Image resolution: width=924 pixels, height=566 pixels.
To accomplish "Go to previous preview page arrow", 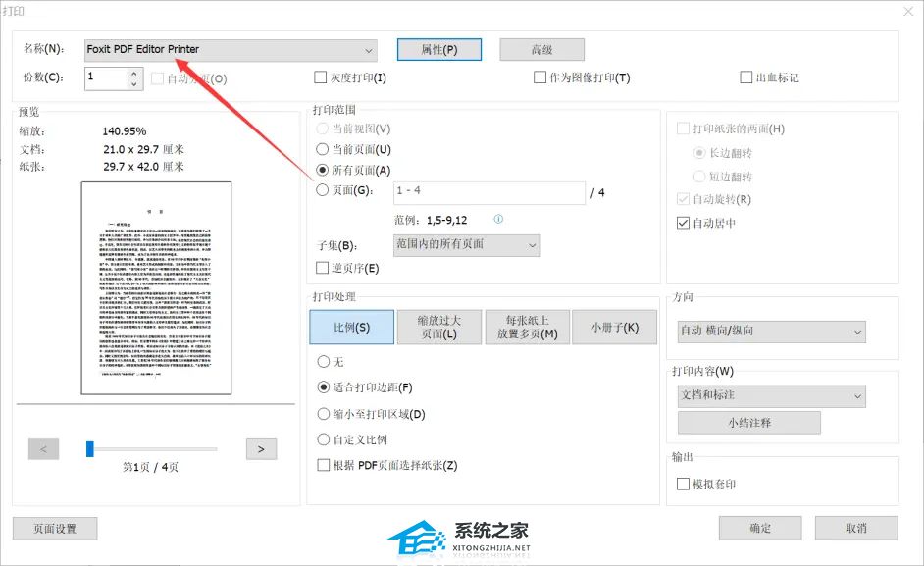I will click(43, 449).
